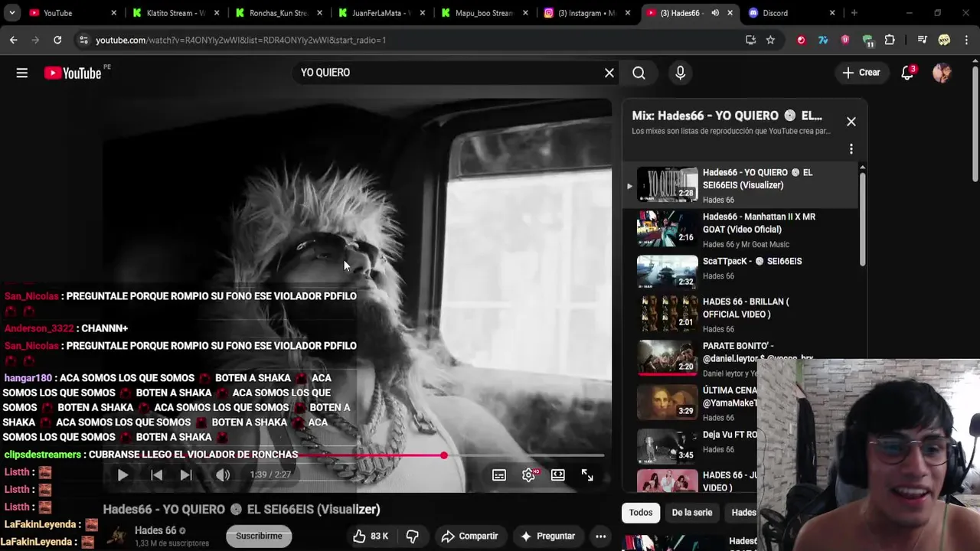Go back in browser history
Screen dimensions: 980x551
click(x=13, y=40)
